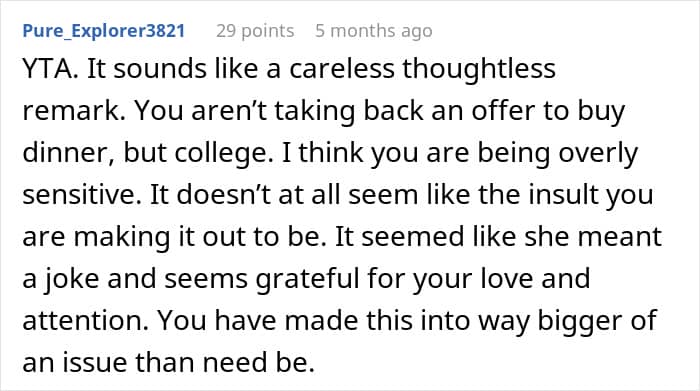The height and width of the screenshot is (391, 700).
Task: Click the YTA verdict at the comment start
Action: coord(50,69)
